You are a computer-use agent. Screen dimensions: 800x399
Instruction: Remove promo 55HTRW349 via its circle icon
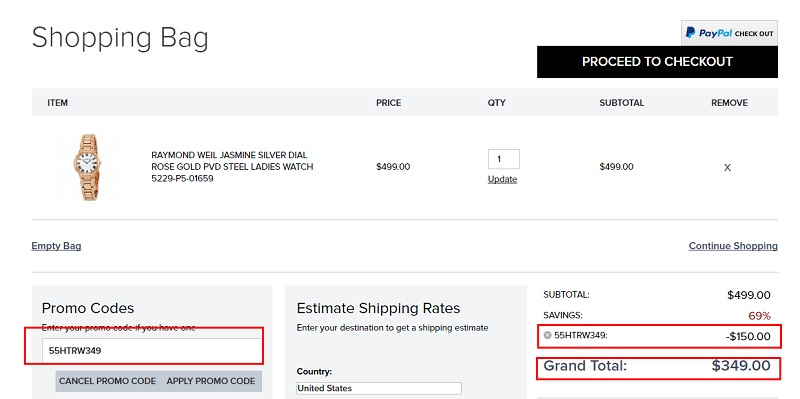[x=547, y=335]
